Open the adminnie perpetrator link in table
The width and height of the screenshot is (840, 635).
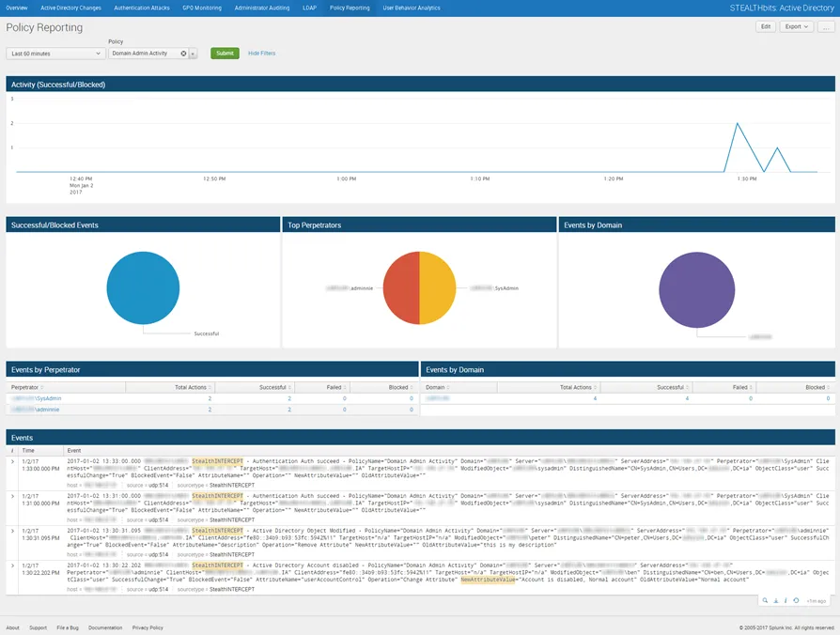36,410
